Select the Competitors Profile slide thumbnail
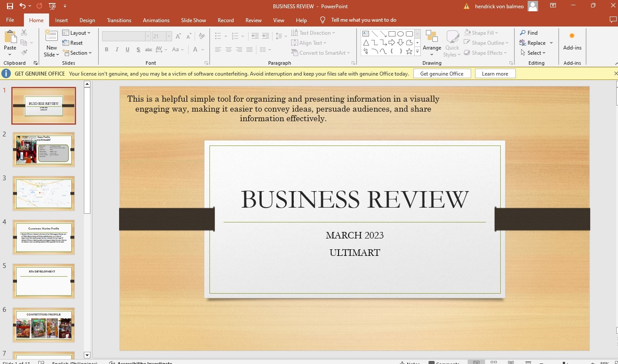The width and height of the screenshot is (618, 364). click(x=43, y=324)
